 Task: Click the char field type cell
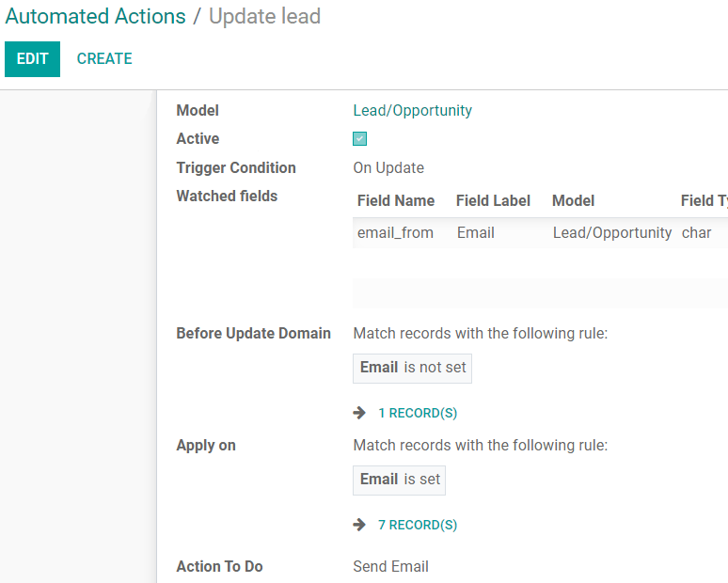pyautogui.click(x=697, y=233)
